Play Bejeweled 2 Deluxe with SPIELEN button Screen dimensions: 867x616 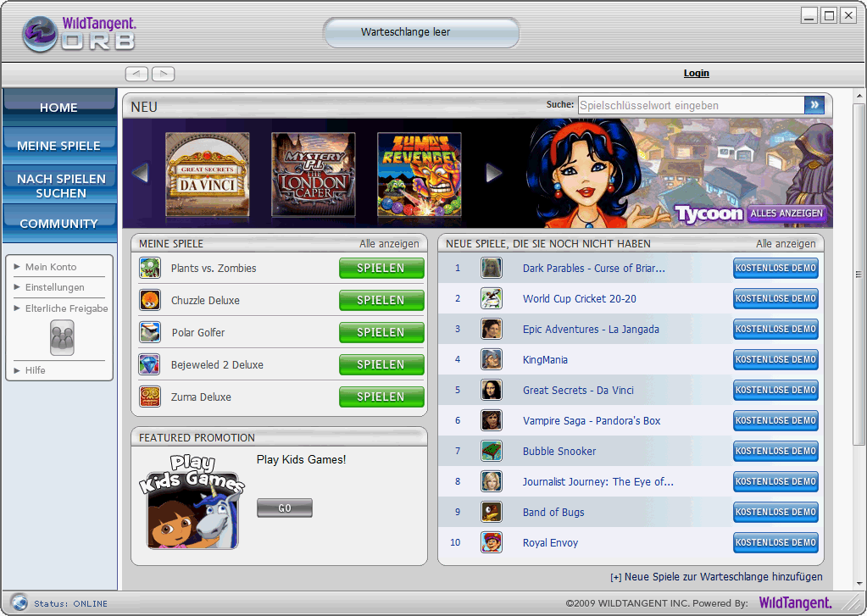click(x=381, y=364)
